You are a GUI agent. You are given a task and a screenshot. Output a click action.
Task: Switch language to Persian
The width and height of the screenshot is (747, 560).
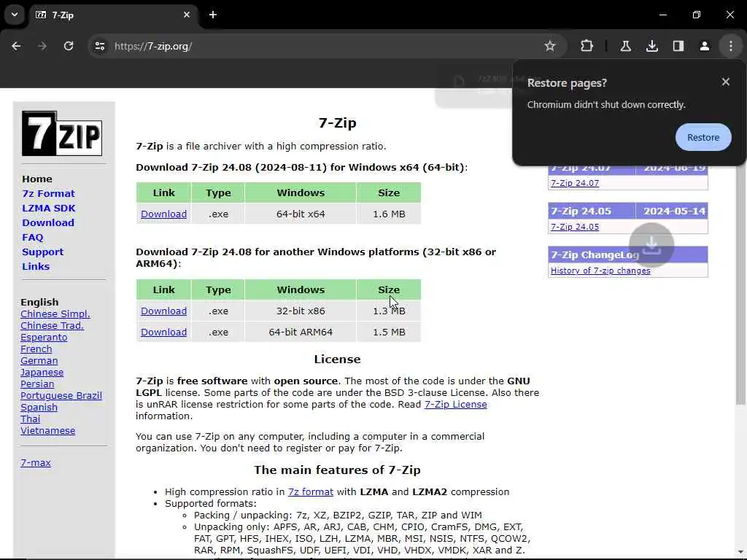click(x=37, y=384)
